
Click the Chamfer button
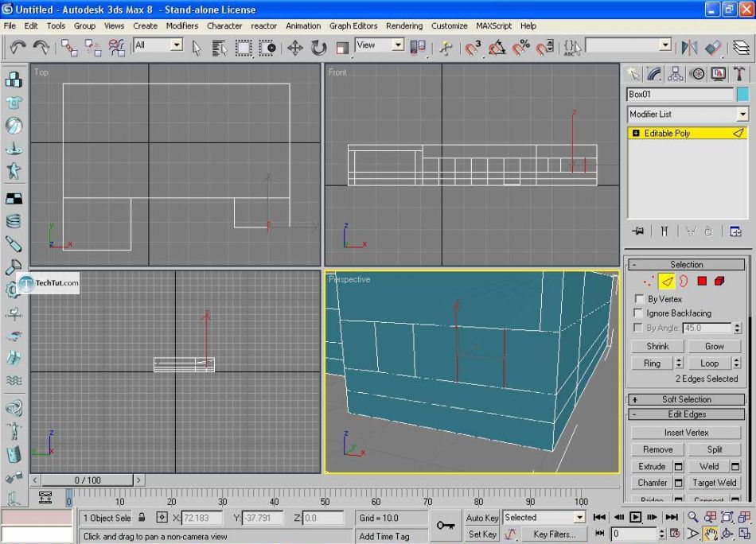click(652, 483)
